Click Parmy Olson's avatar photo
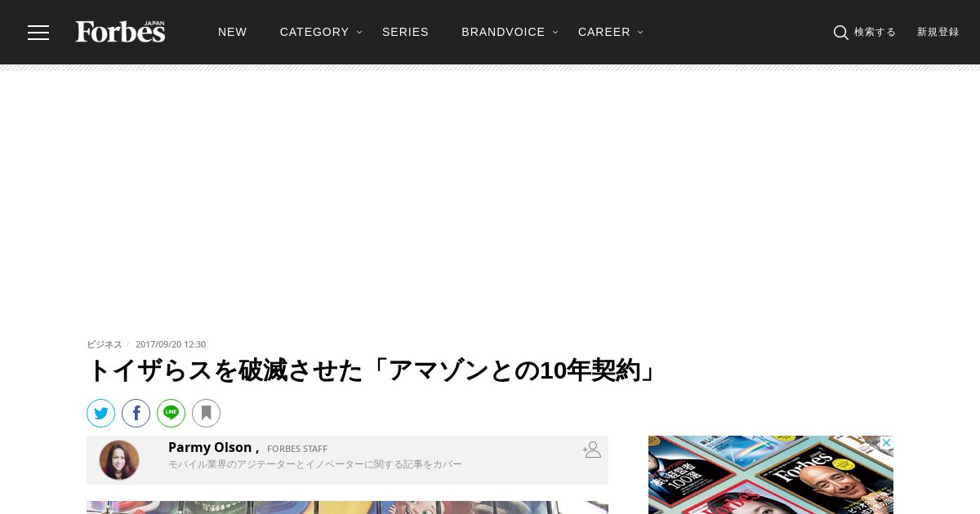980x514 pixels. pos(119,460)
